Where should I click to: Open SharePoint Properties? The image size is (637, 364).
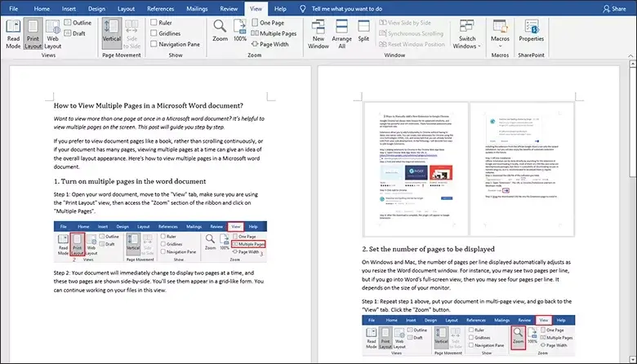coord(531,31)
